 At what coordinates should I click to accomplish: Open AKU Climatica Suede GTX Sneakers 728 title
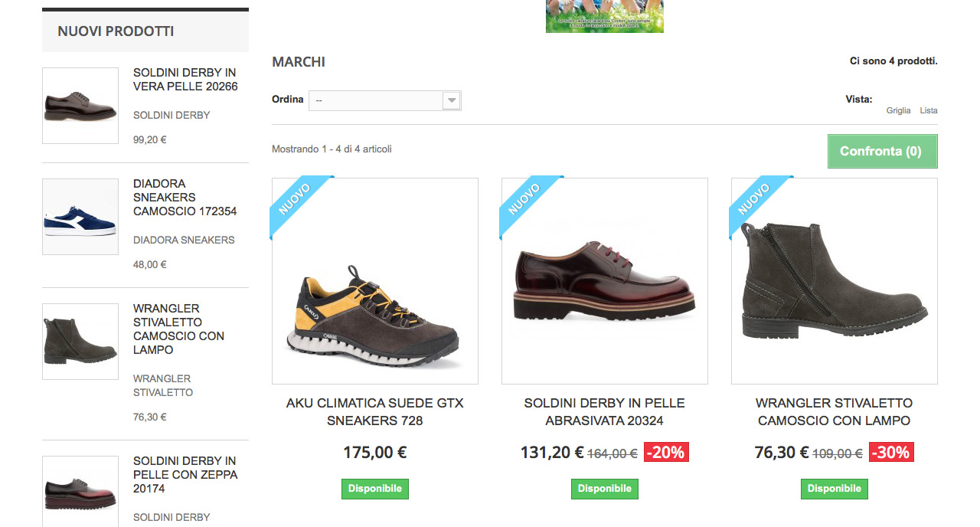click(375, 411)
